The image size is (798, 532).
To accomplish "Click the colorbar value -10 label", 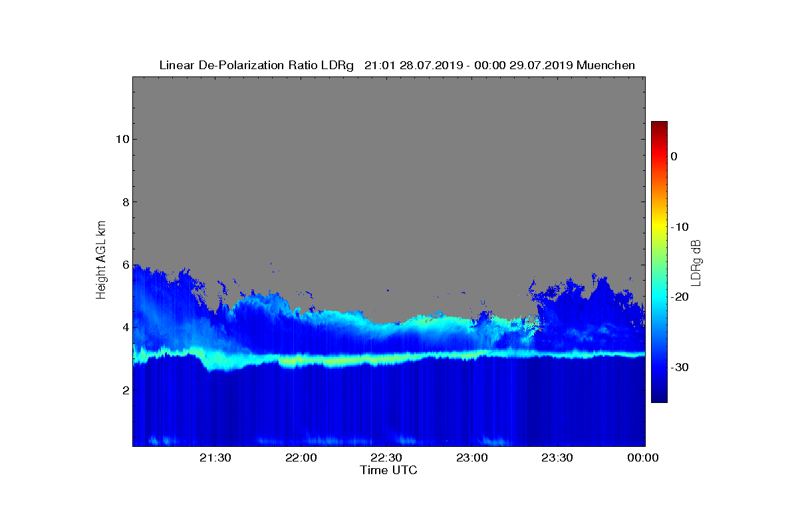I will [x=679, y=227].
